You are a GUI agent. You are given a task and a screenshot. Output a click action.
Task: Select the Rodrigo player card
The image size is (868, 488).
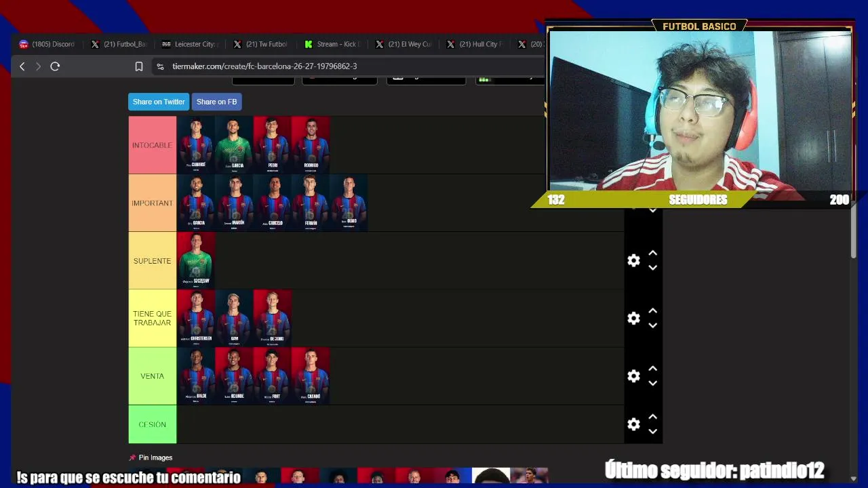(311, 145)
